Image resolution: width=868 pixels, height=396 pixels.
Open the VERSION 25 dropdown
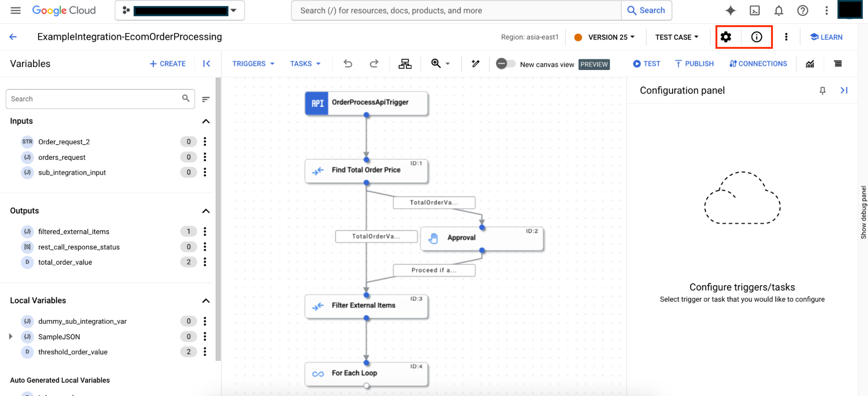click(x=608, y=37)
